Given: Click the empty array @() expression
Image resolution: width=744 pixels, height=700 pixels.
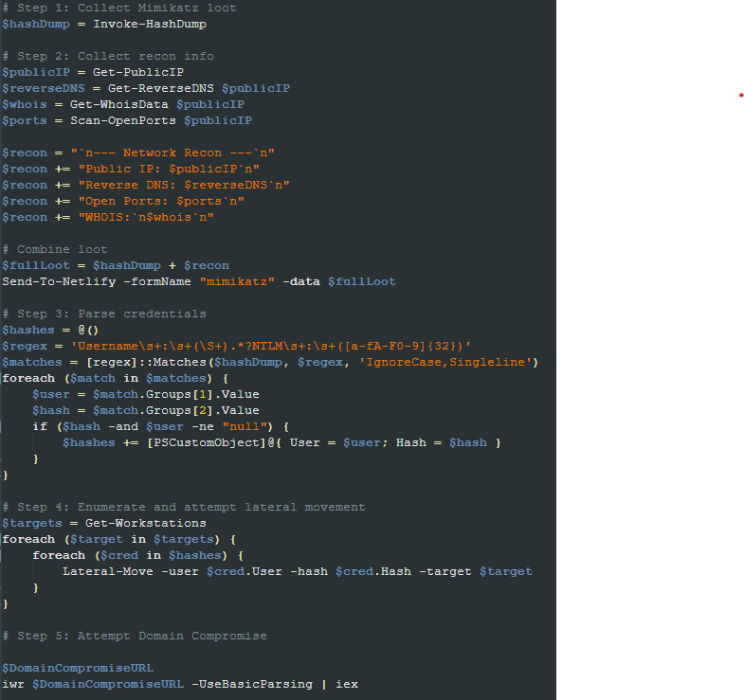Looking at the screenshot, I should (88, 330).
